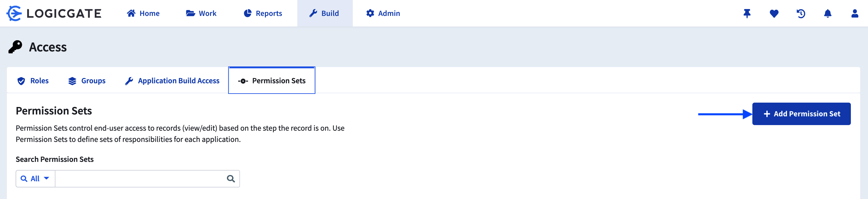Image resolution: width=868 pixels, height=199 pixels.
Task: Click the key icon beside Access
Action: pos(15,47)
